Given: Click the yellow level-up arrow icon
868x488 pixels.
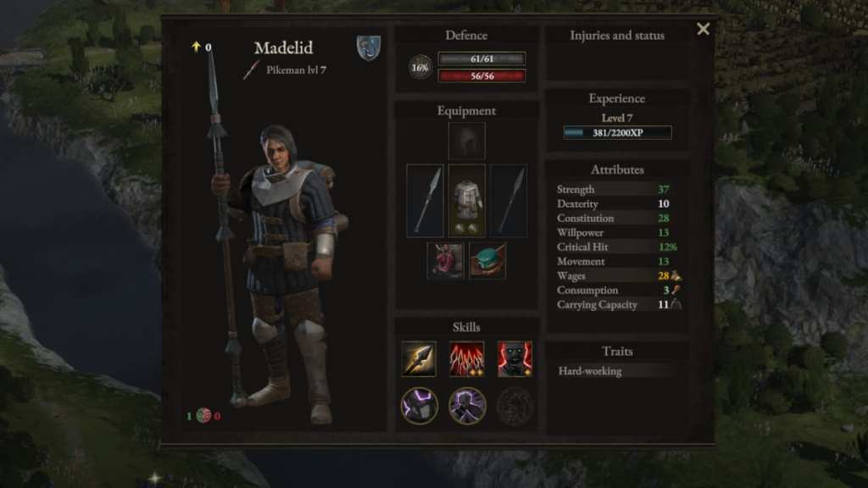Looking at the screenshot, I should (x=196, y=47).
